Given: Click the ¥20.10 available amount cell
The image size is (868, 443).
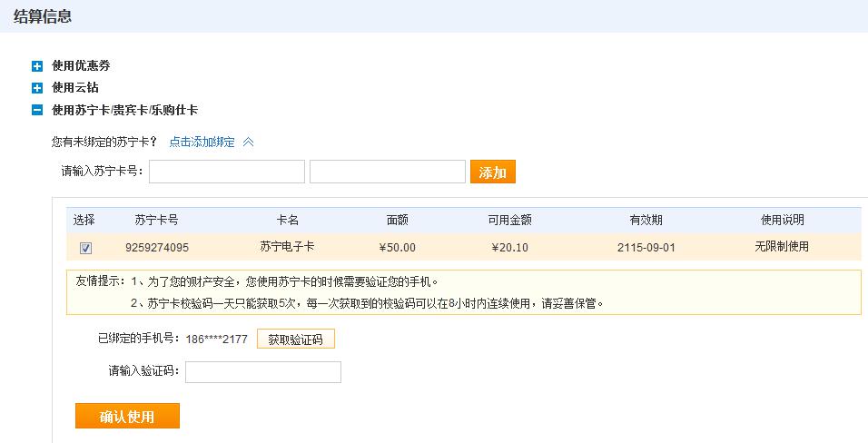Looking at the screenshot, I should [x=510, y=248].
